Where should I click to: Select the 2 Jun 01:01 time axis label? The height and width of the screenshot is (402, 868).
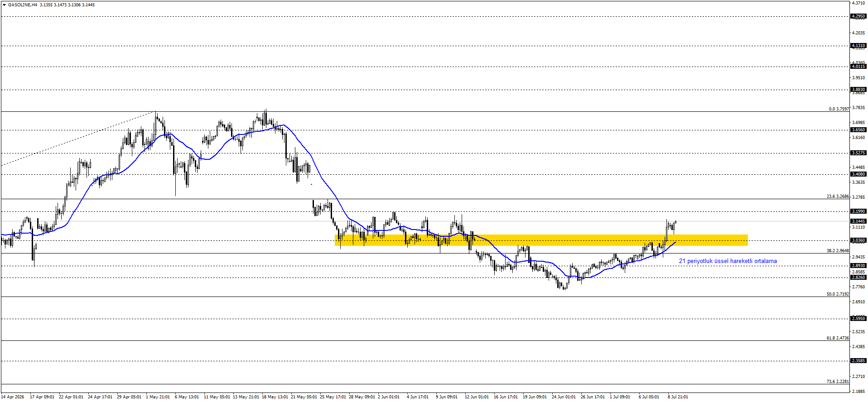click(389, 397)
